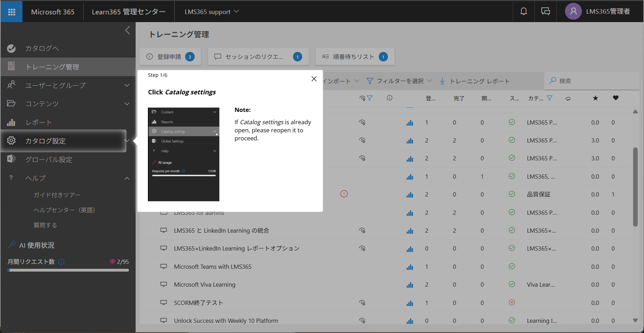Image resolution: width=644 pixels, height=333 pixels.
Task: Open report chart icon for 品質保証 row
Action: [410, 195]
